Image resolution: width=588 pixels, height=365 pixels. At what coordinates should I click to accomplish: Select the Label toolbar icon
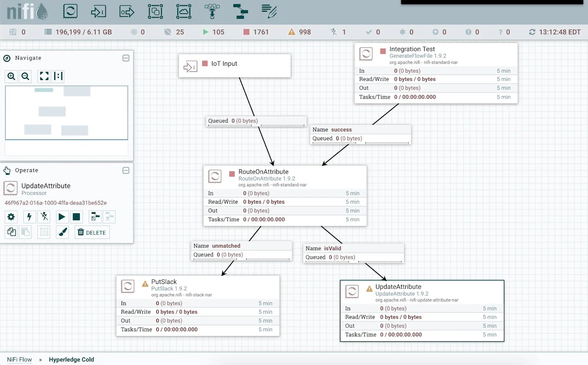tap(269, 11)
